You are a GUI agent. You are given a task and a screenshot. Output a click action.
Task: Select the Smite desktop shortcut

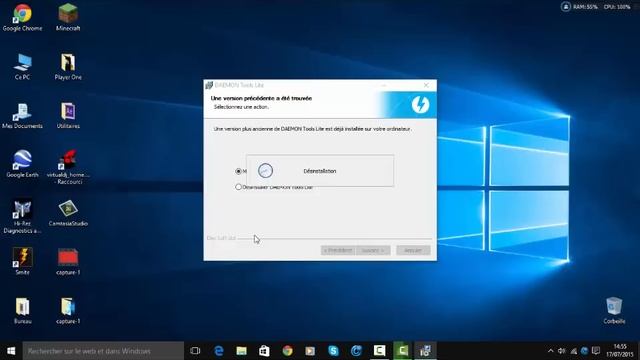tap(22, 262)
